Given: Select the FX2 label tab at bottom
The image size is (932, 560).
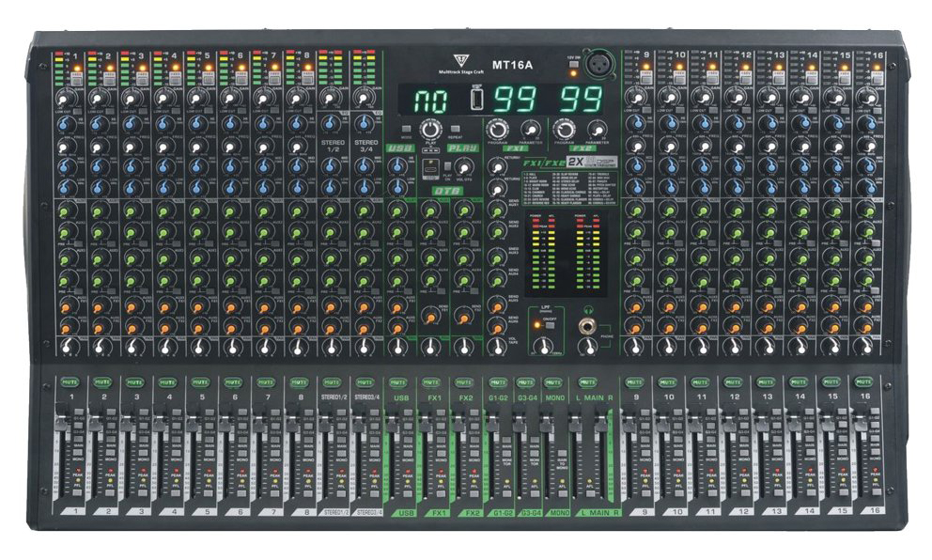Looking at the screenshot, I should 465,512.
